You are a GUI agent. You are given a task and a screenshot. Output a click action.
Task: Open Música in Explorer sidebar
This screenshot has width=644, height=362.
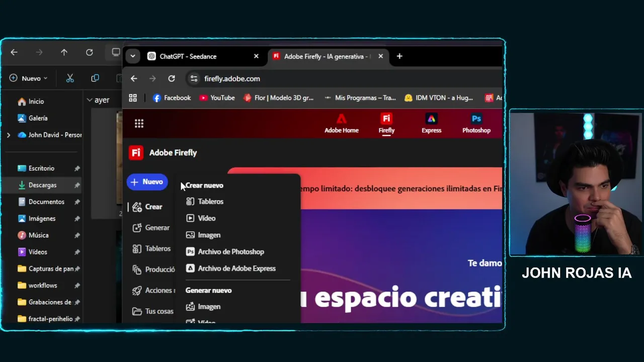pyautogui.click(x=33, y=235)
